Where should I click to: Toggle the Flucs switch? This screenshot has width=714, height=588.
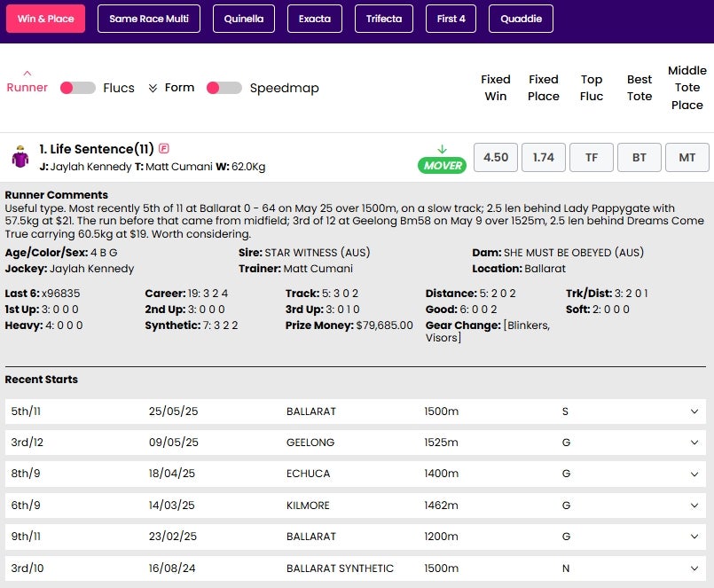coord(78,88)
